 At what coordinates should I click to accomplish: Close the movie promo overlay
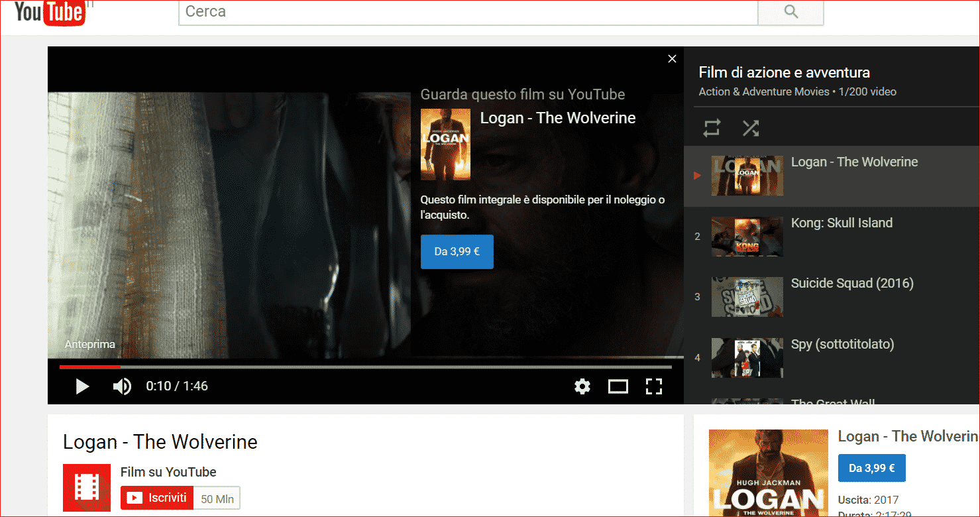672,59
